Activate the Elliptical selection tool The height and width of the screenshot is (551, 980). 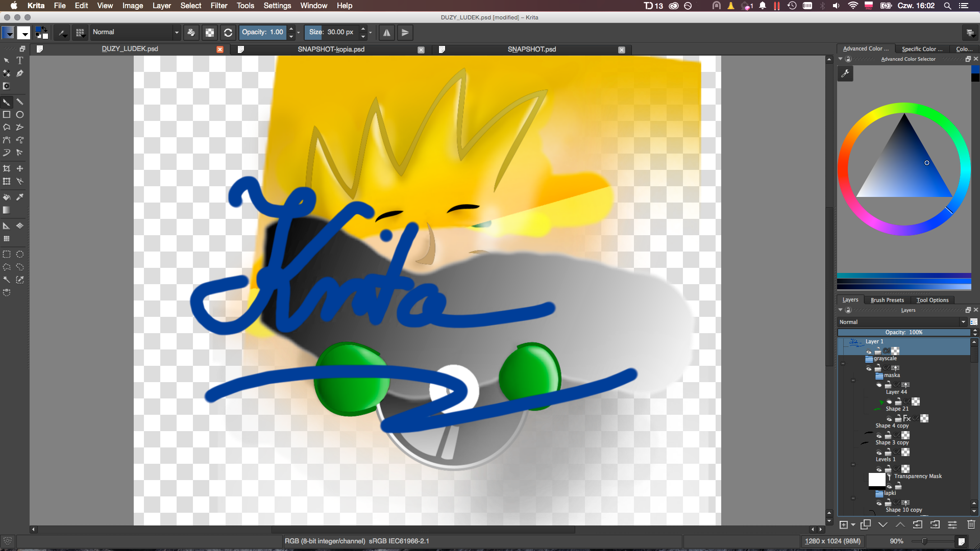click(20, 255)
